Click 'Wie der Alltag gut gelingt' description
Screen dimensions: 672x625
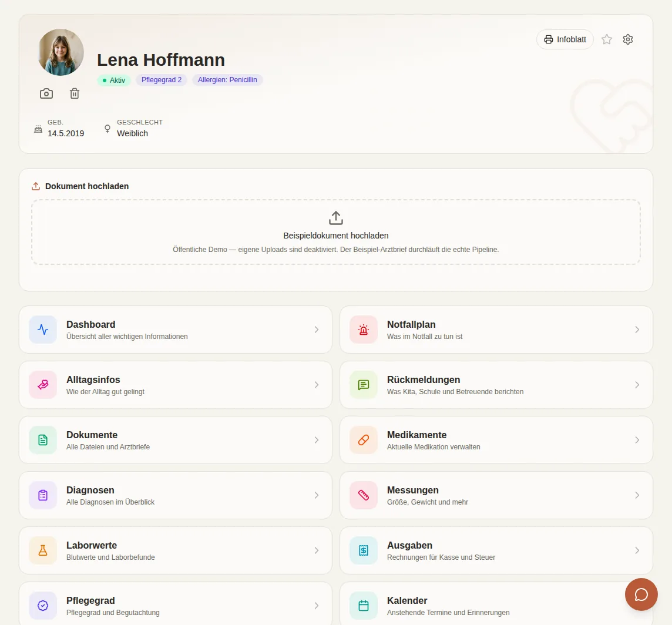105,391
